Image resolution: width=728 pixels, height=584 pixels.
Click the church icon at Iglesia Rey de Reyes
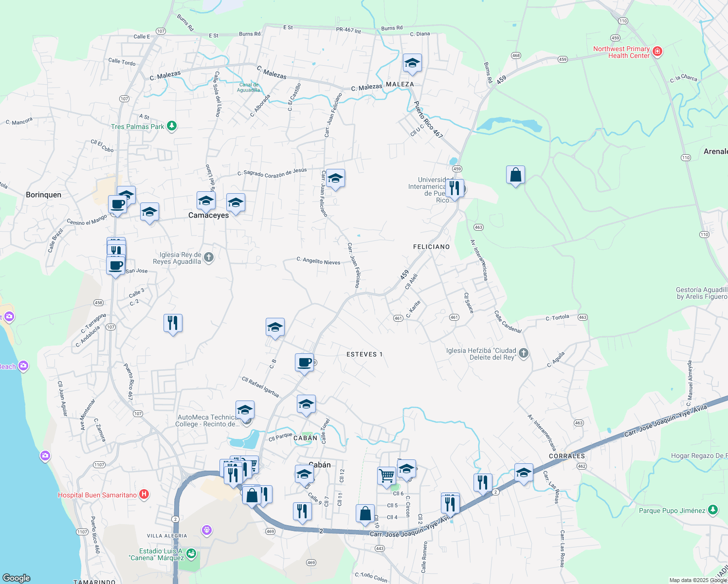coord(208,256)
